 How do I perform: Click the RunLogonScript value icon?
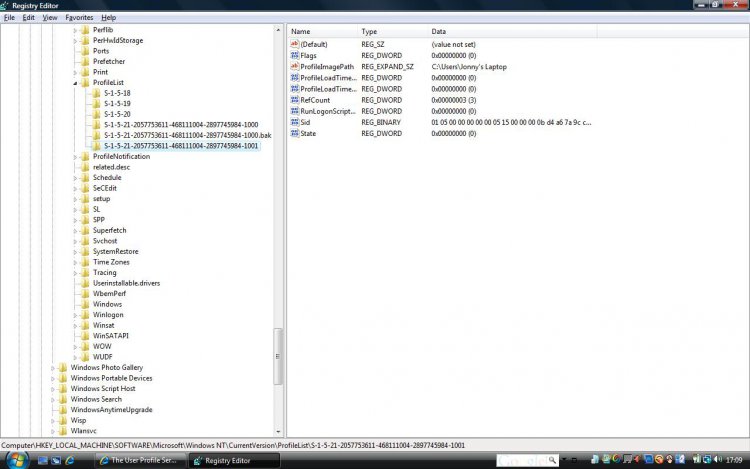295,111
